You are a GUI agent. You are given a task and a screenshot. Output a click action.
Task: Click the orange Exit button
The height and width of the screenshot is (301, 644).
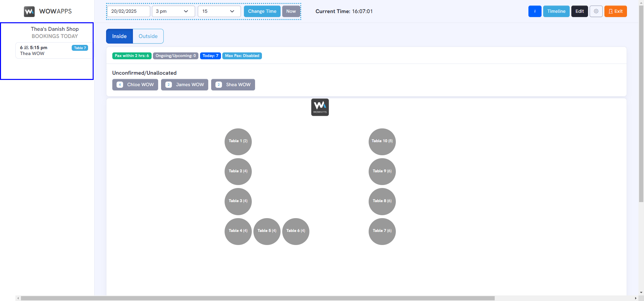click(615, 11)
